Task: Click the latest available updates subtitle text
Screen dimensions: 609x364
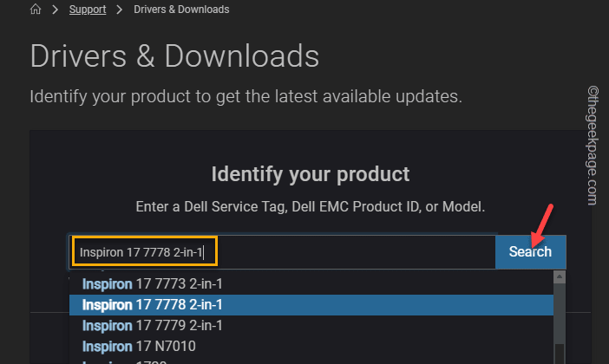Action: coord(246,96)
